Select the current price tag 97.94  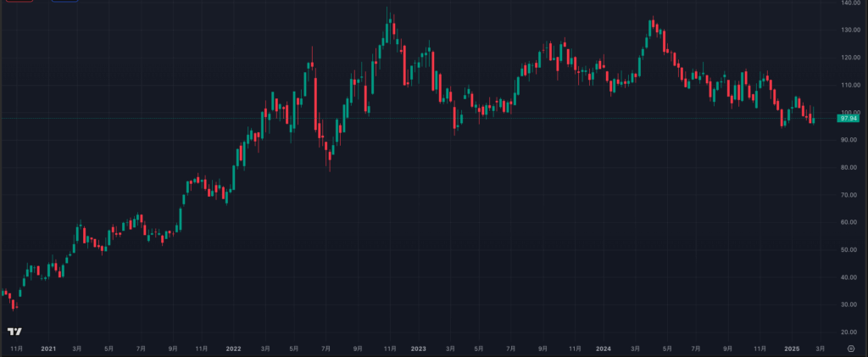(x=848, y=119)
